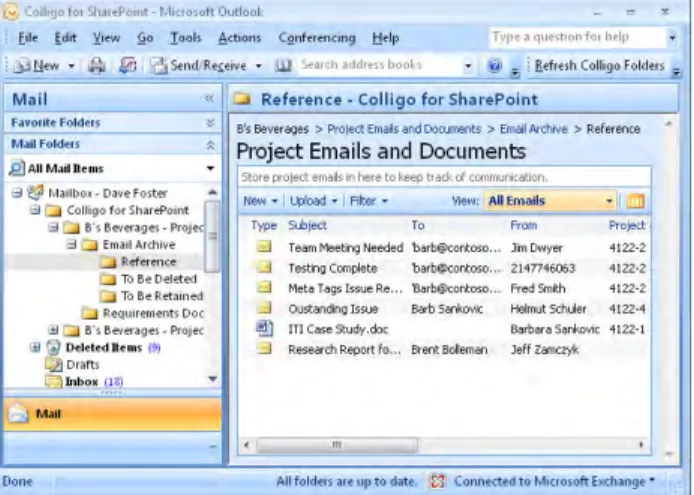The image size is (694, 495).
Task: Open the New item dropdown arrow
Action: tap(71, 66)
